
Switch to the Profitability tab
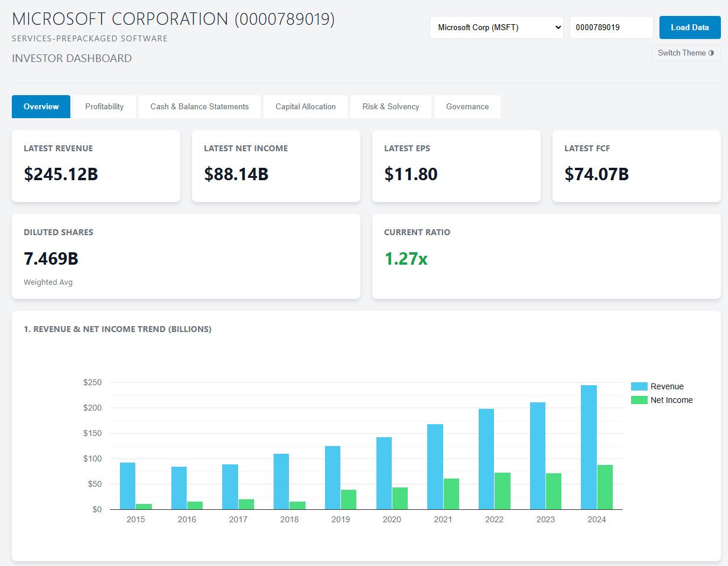coord(104,106)
